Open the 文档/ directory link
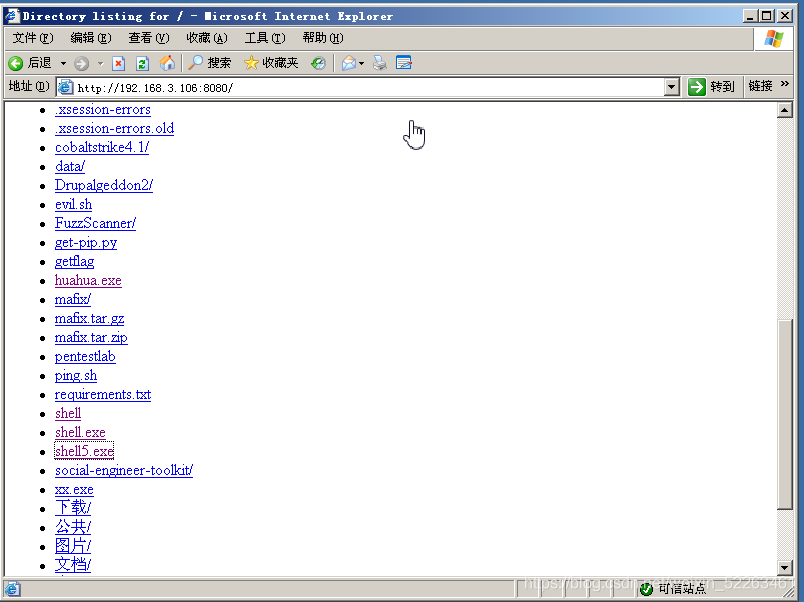Viewport: 804px width, 602px height. tap(73, 565)
